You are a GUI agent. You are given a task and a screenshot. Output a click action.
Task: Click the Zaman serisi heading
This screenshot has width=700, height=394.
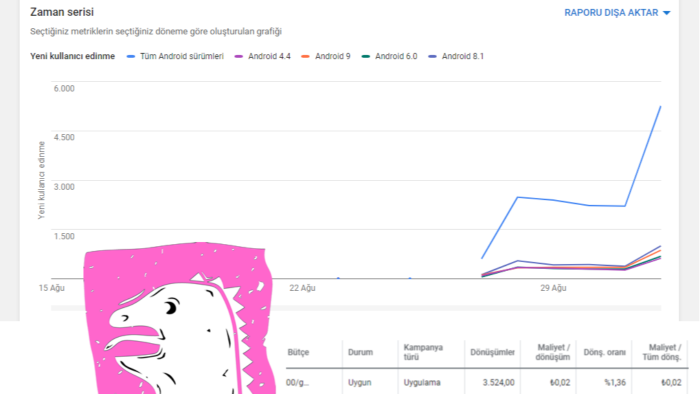pyautogui.click(x=62, y=12)
